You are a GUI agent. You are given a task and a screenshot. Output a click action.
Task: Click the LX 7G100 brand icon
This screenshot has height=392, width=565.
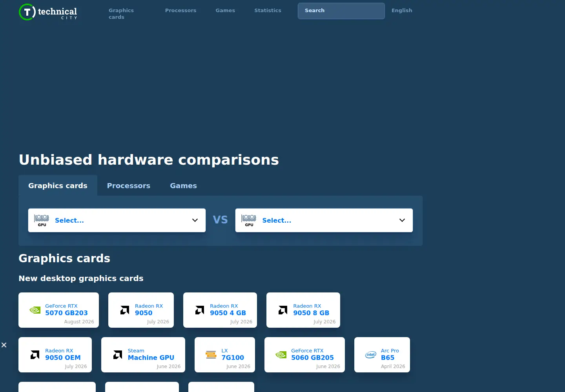coord(211,355)
